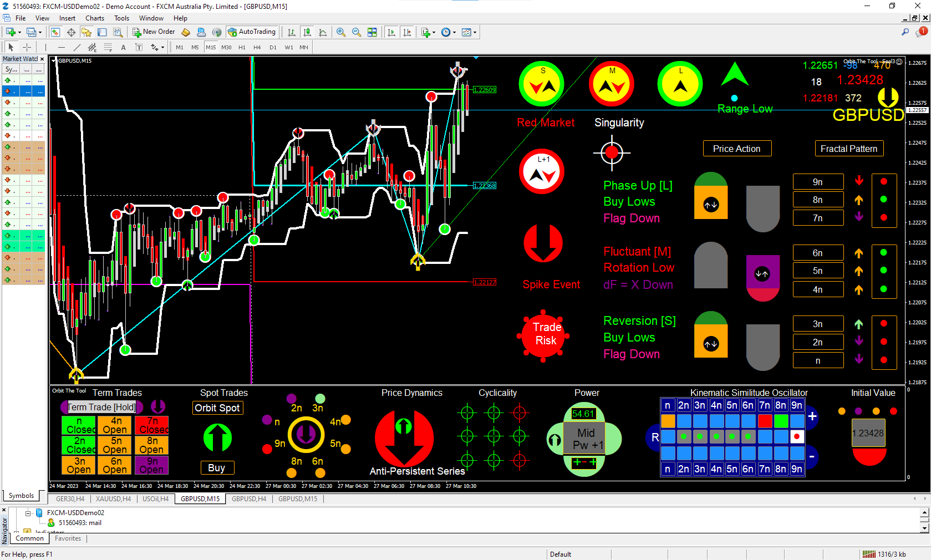This screenshot has width=931, height=560.
Task: Switch to bar chart mode
Action: [x=291, y=32]
